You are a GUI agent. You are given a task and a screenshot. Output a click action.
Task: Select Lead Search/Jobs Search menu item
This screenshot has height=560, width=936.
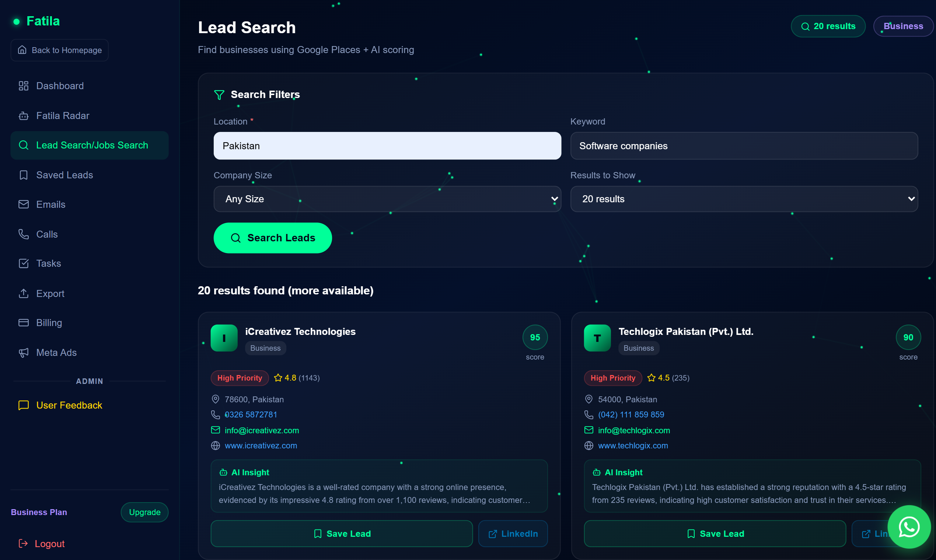click(x=90, y=145)
